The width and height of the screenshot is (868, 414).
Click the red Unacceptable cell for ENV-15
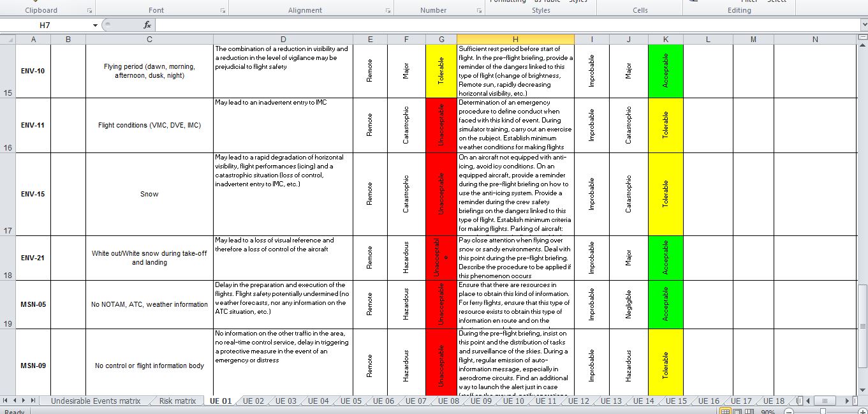[441, 194]
